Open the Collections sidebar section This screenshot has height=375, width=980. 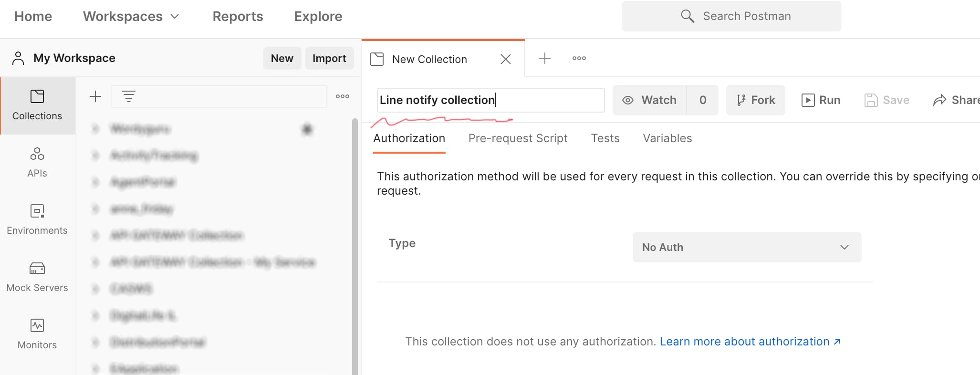coord(37,105)
